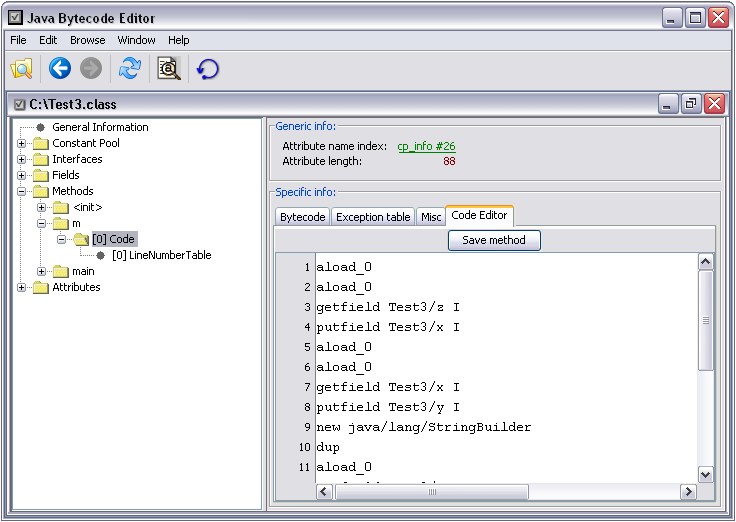Select the [0] LineNumberTable tree item
736x522 pixels.
[162, 255]
